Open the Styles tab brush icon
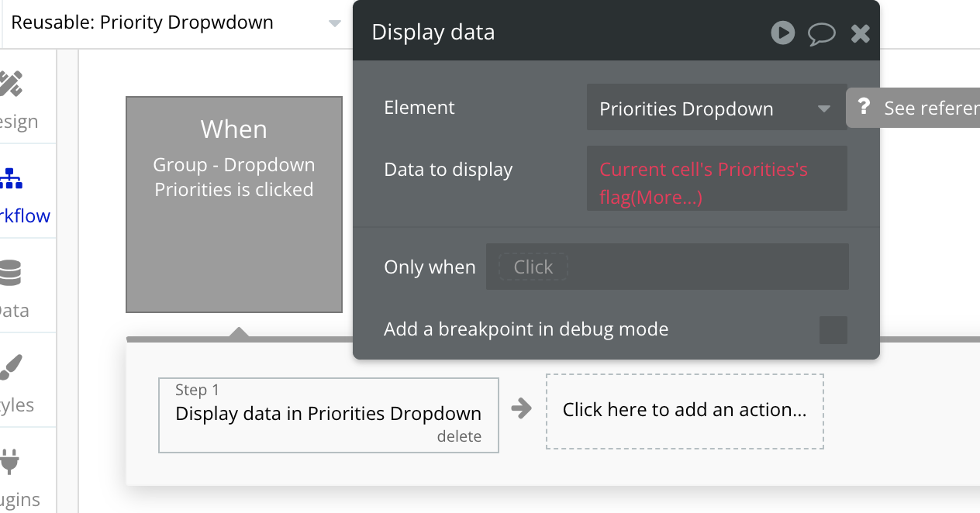The width and height of the screenshot is (980, 513). coord(11,368)
